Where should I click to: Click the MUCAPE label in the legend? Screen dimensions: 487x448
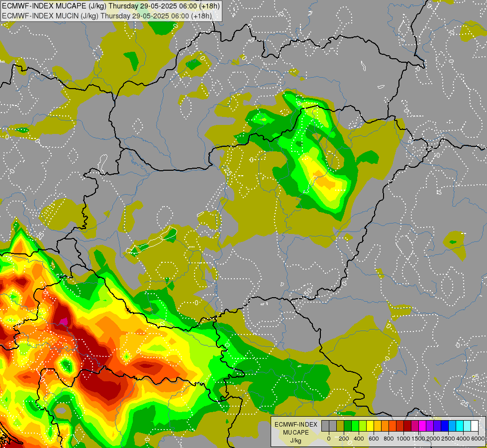click(296, 433)
